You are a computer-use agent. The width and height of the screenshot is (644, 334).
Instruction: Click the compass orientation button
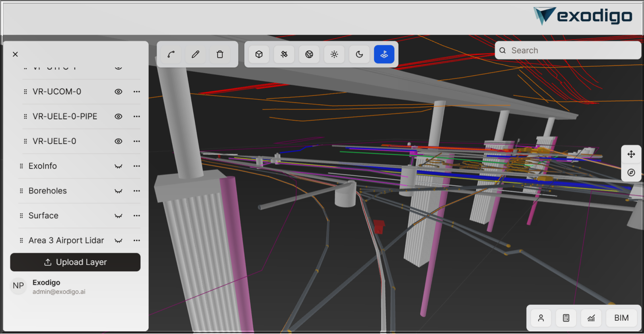(x=631, y=173)
